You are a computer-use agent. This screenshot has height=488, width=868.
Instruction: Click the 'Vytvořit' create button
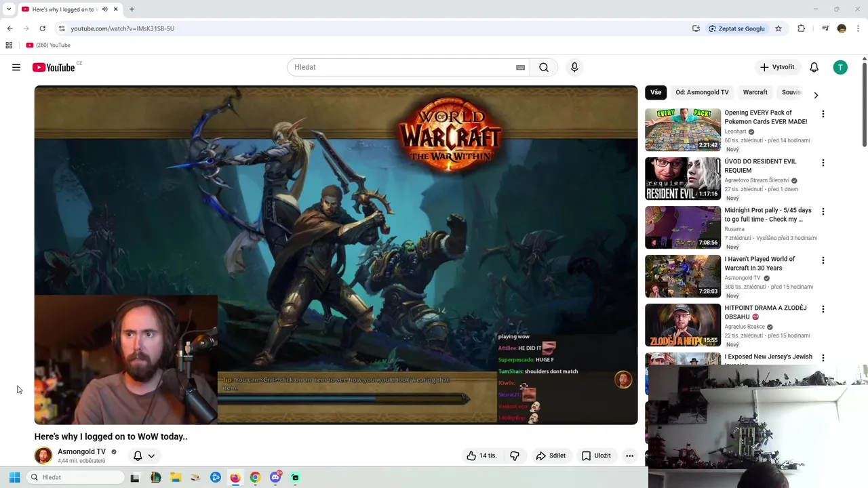777,67
